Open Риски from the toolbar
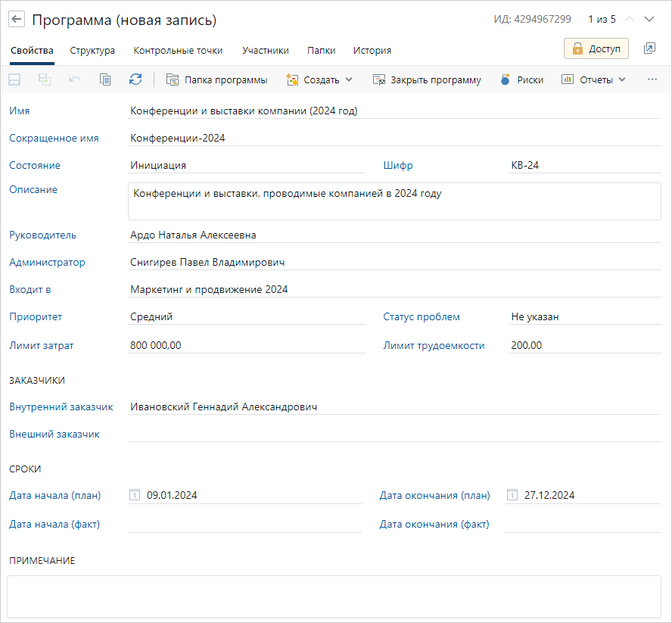 522,79
